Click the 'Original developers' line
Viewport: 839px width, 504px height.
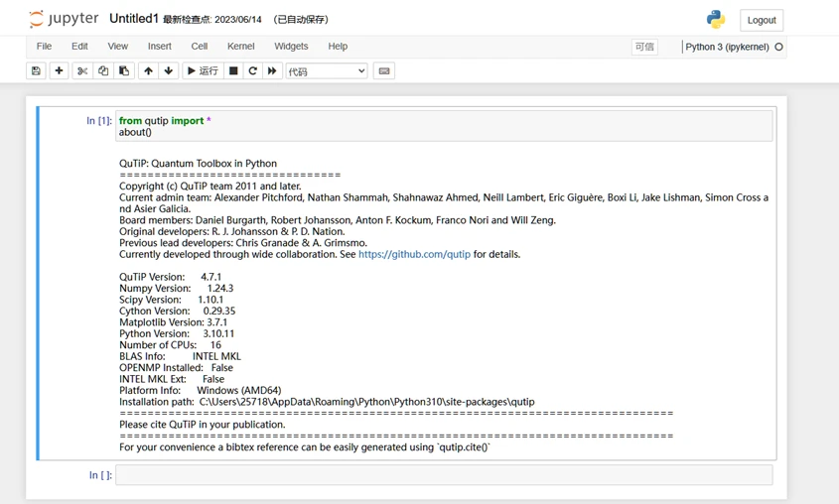pos(231,231)
